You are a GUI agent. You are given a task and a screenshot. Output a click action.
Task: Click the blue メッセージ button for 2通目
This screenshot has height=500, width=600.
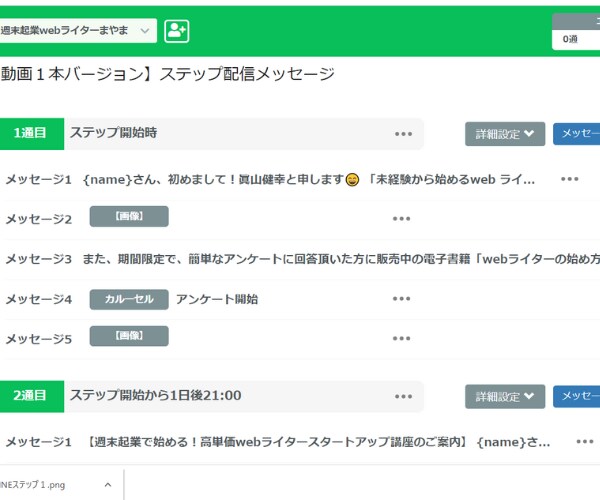tap(577, 396)
